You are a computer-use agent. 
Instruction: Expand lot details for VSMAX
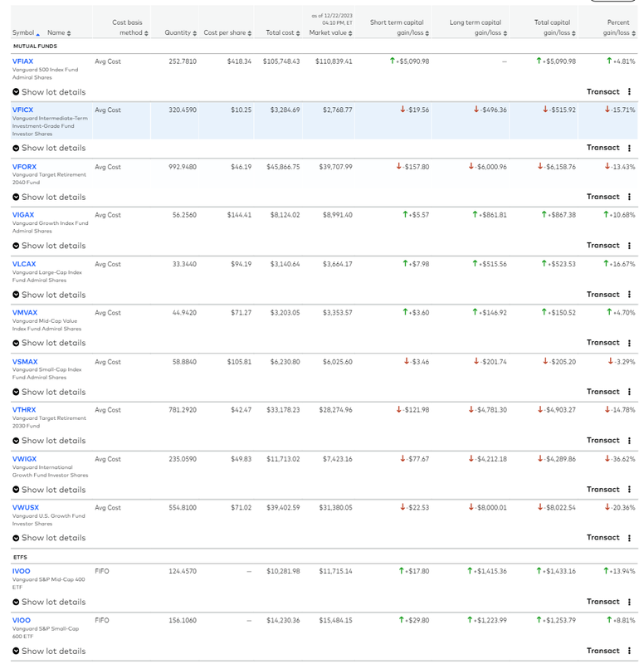point(49,392)
